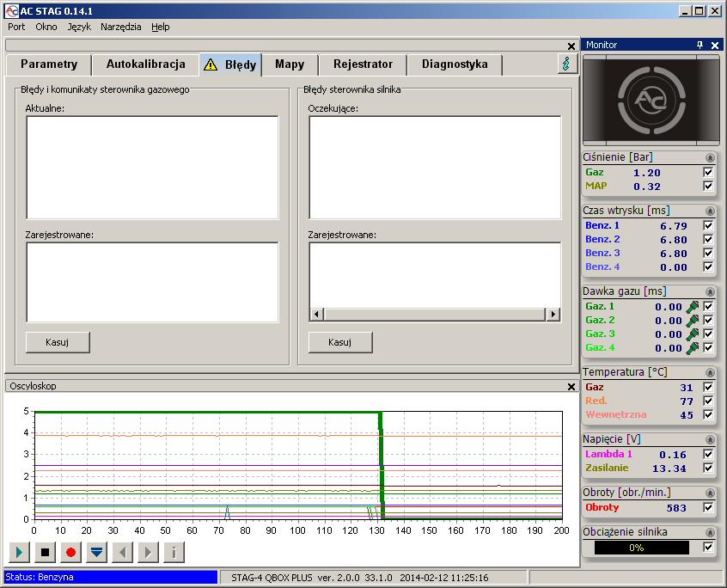Open the Narzędzia menu

(120, 27)
